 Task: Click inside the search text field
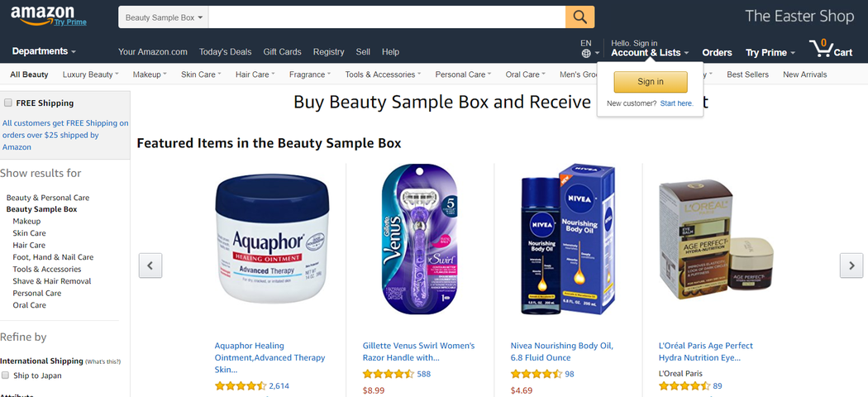pos(387,17)
